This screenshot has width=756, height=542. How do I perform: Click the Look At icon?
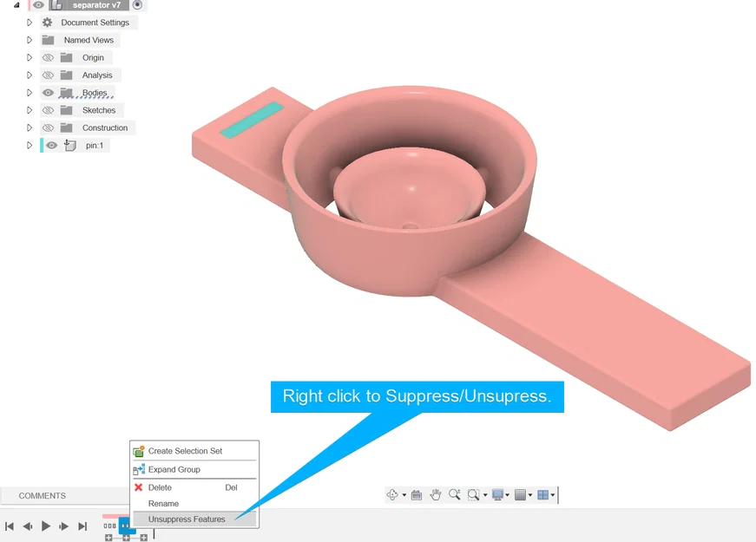pyautogui.click(x=417, y=495)
